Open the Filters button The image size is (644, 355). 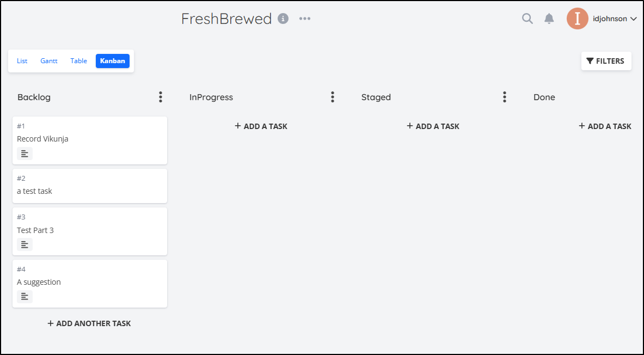pyautogui.click(x=606, y=61)
